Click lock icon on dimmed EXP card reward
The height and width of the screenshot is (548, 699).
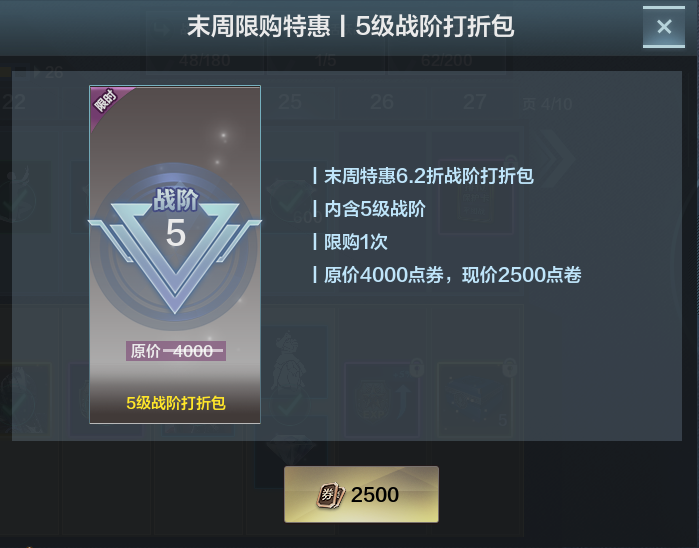click(x=416, y=367)
